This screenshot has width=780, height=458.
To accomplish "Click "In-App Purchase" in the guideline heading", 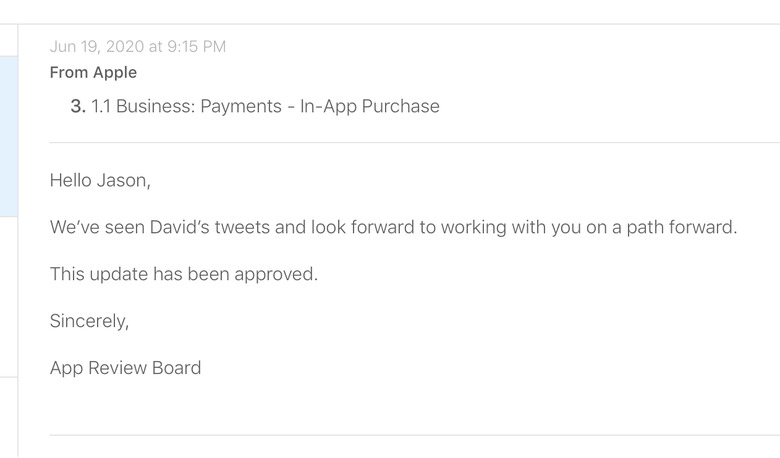I will [x=369, y=106].
